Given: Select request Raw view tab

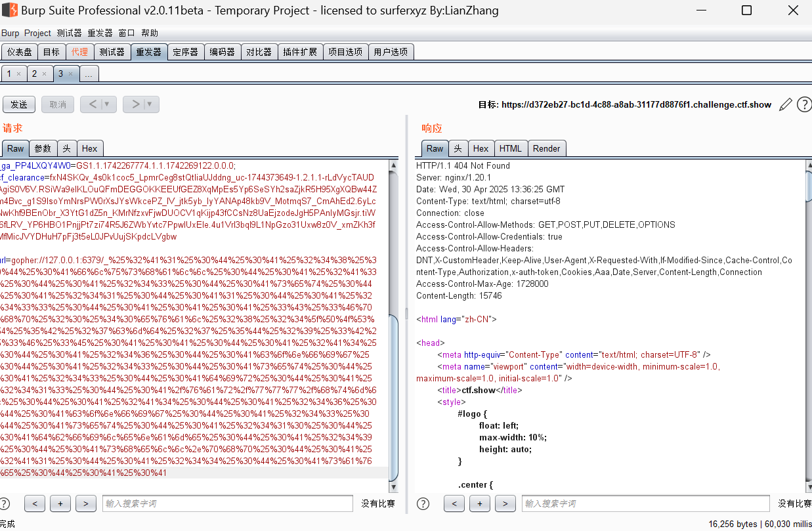Looking at the screenshot, I should pyautogui.click(x=15, y=148).
